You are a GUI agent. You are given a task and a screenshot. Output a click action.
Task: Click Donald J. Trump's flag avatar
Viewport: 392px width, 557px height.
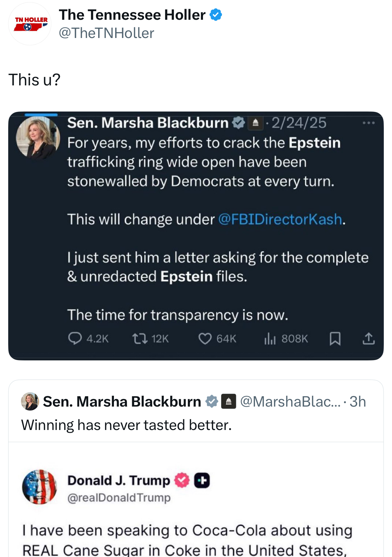[40, 487]
